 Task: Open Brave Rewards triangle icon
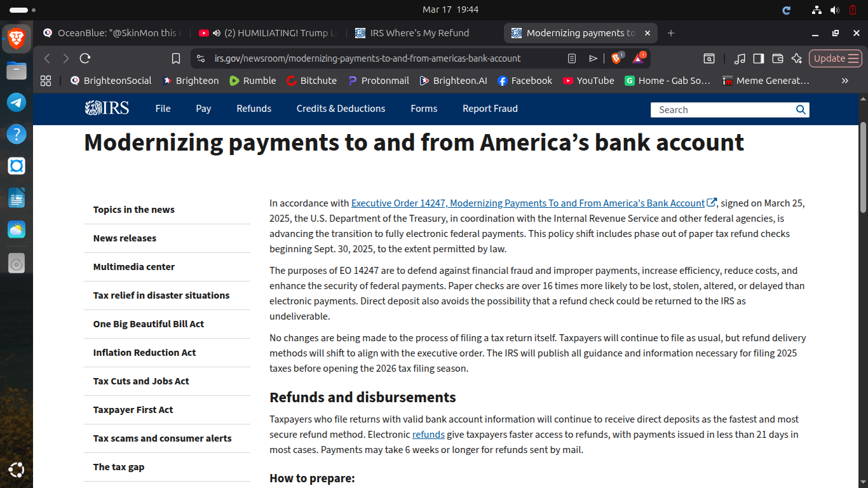tap(638, 58)
